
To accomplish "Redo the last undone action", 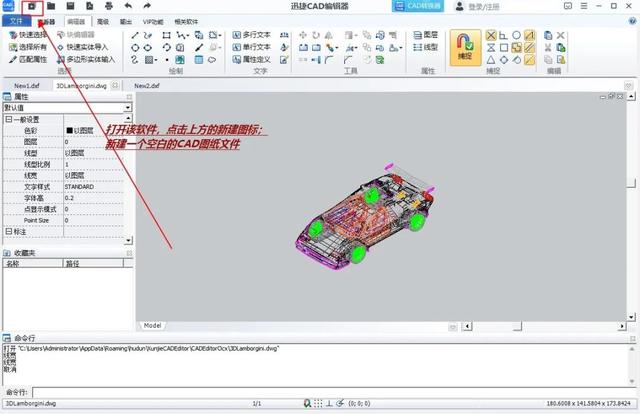I will coord(147,6).
